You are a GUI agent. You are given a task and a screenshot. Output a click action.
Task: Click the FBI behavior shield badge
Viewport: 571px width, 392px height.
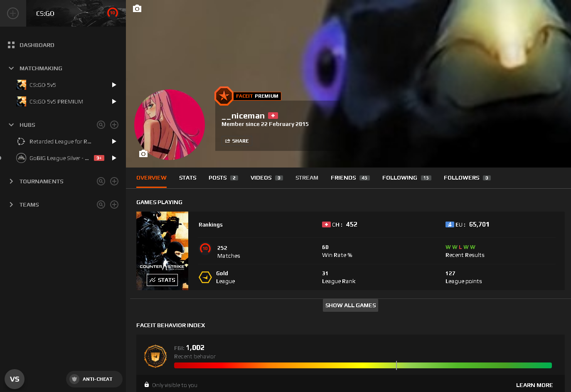(155, 356)
